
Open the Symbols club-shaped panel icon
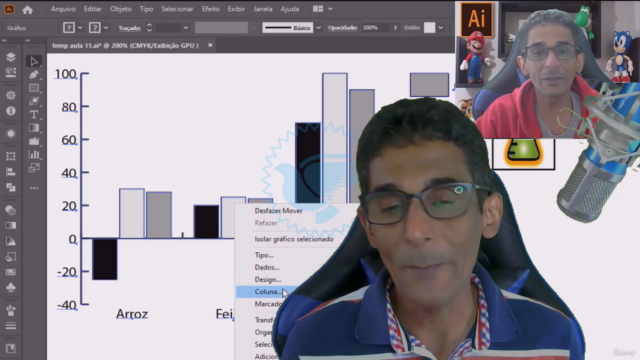(11, 287)
